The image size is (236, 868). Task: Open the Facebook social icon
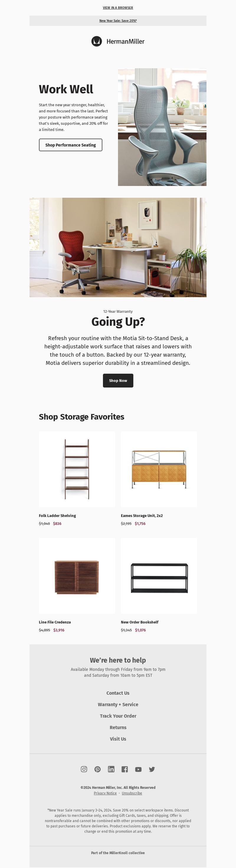click(x=124, y=769)
